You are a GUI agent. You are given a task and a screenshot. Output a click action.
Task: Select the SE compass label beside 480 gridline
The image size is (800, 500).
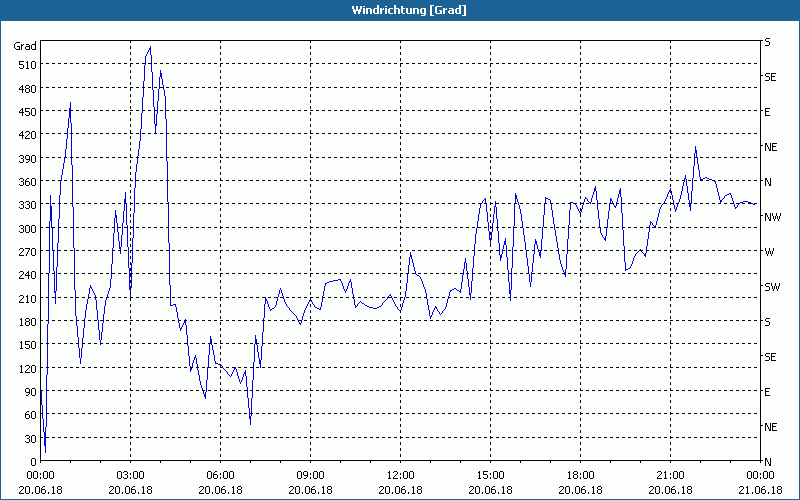click(x=770, y=77)
